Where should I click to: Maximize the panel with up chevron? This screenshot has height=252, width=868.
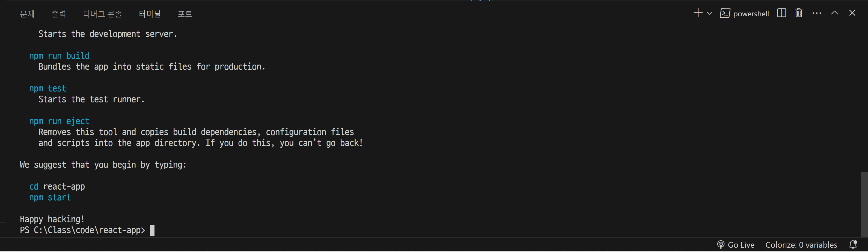click(835, 13)
